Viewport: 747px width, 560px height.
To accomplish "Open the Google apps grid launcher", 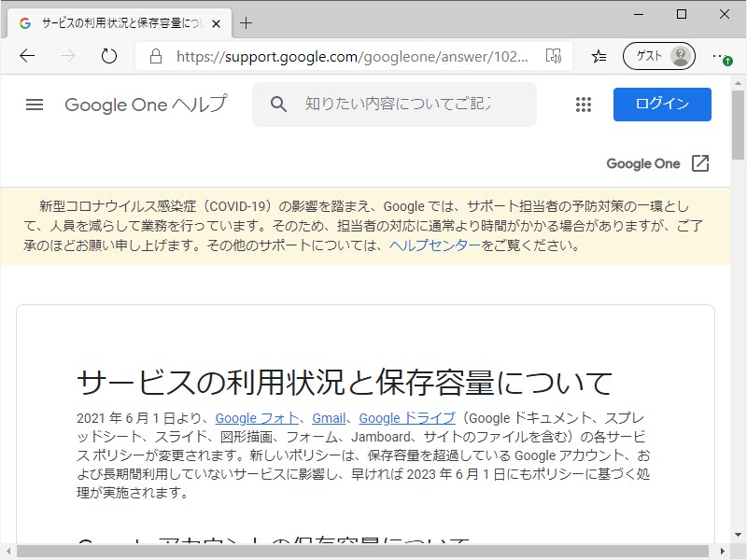I will (584, 105).
